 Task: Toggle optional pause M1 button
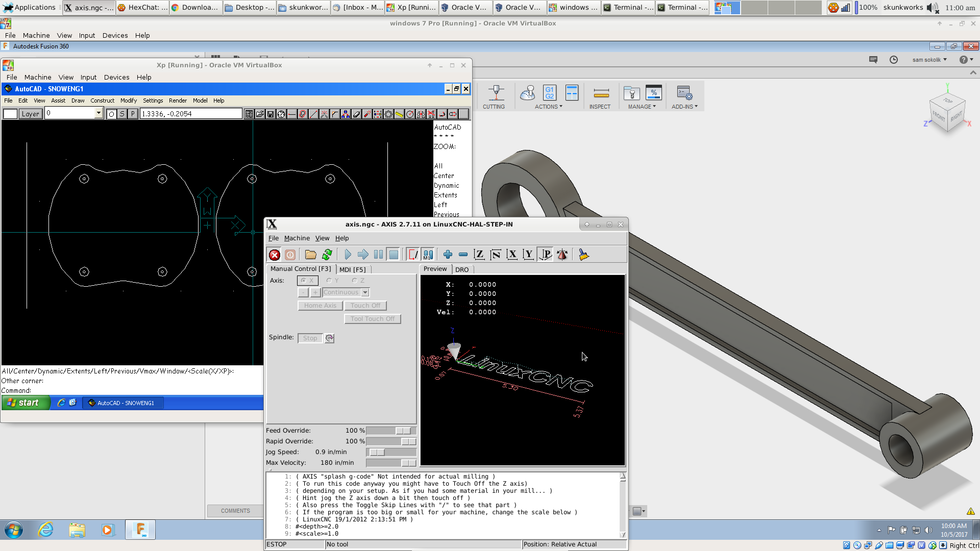[x=428, y=255]
